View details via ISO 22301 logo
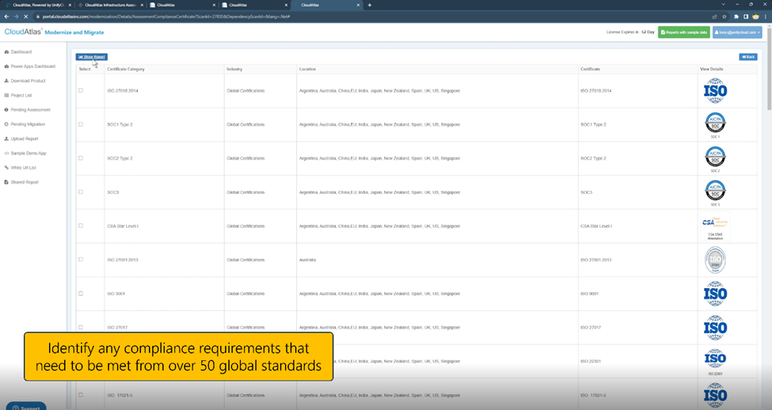Screen dimensions: 772x410 coord(715,361)
